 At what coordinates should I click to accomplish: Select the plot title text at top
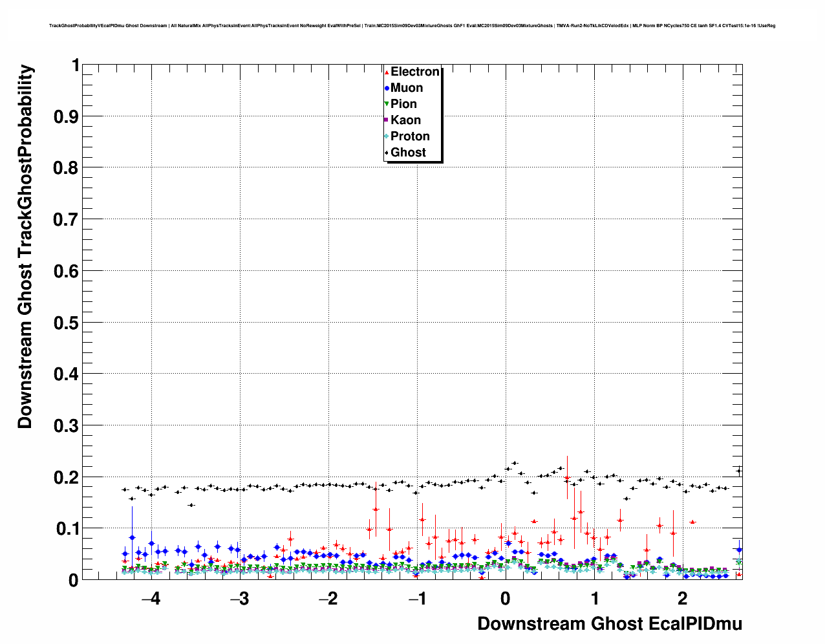412,26
